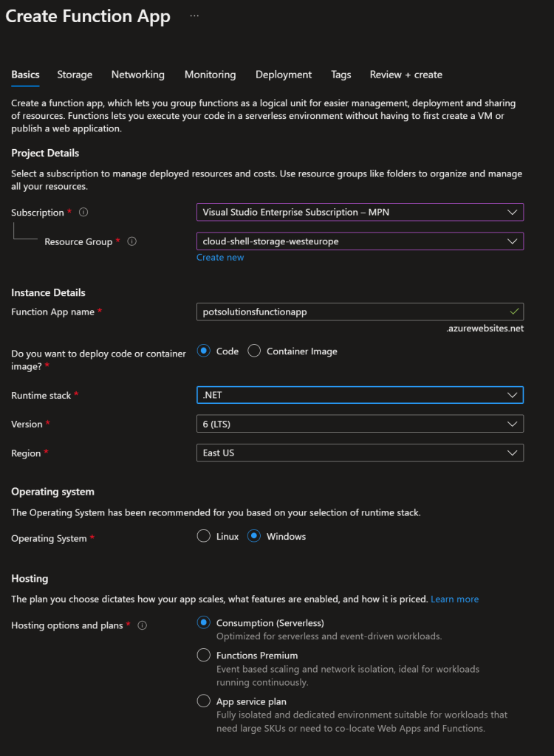Click the info icon beside Resource Group
This screenshot has width=554, height=756.
click(132, 241)
